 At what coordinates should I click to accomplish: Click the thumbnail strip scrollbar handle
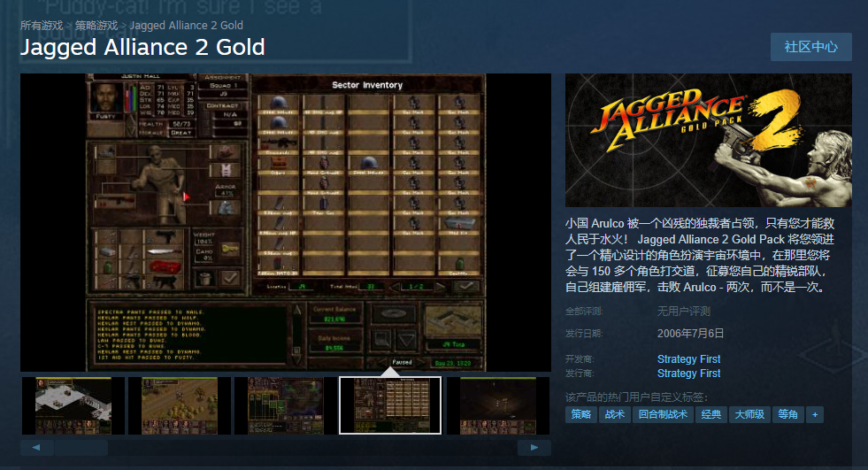pos(81,447)
